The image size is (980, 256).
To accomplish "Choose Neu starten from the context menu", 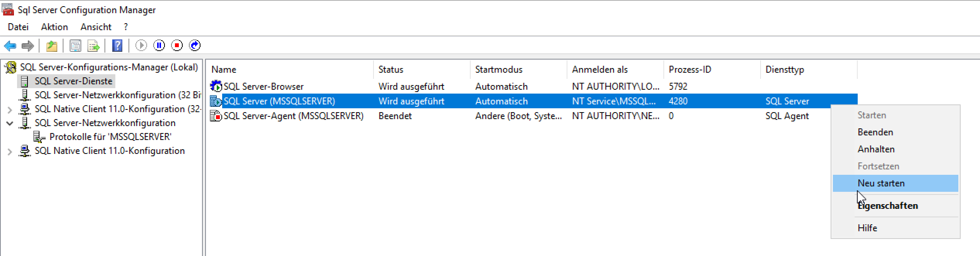I will (881, 183).
